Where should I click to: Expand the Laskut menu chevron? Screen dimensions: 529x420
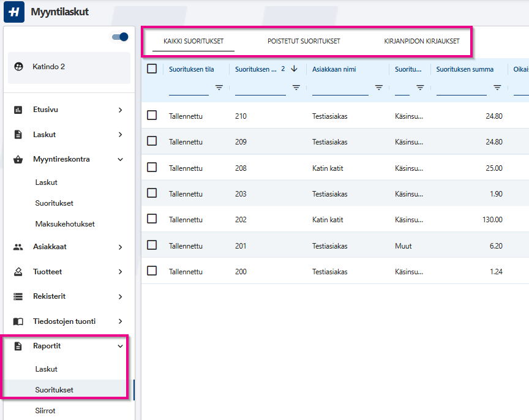click(x=121, y=135)
